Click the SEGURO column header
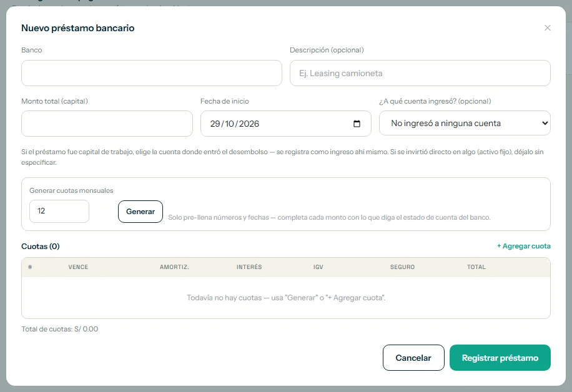 pos(402,267)
